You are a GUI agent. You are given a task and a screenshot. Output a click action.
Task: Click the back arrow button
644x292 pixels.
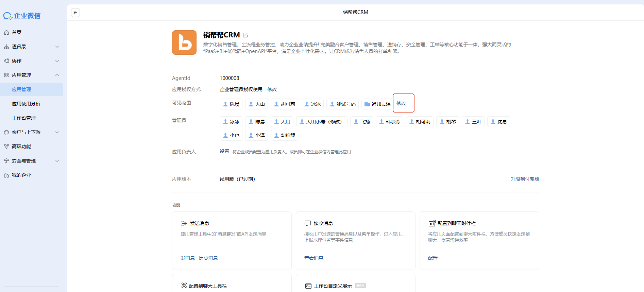coord(75,13)
